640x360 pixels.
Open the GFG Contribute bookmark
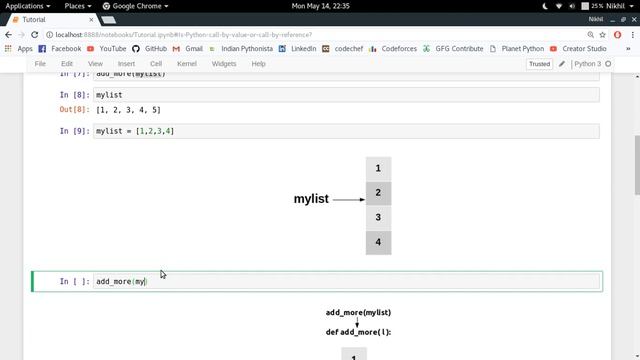coord(453,49)
